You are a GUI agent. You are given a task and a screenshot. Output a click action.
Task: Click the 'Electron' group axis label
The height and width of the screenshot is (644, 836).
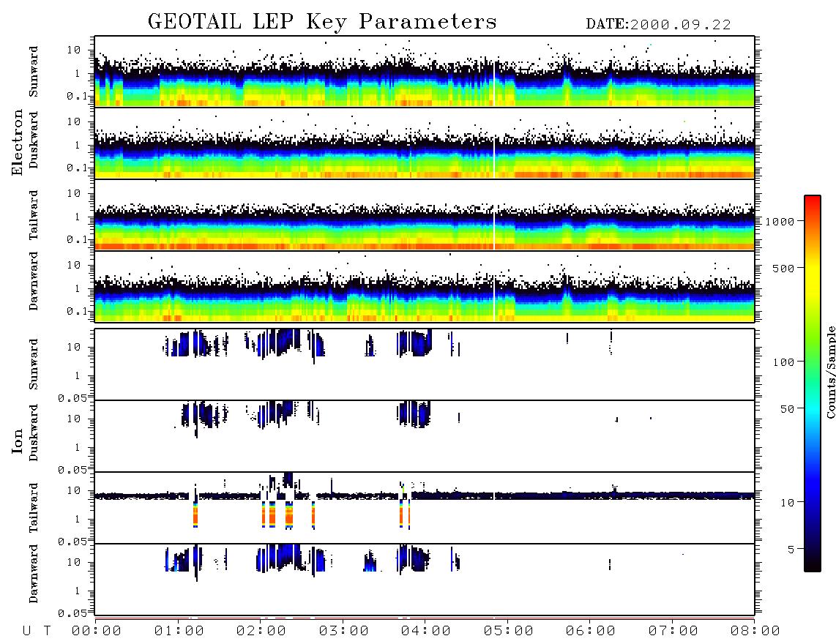[18, 143]
